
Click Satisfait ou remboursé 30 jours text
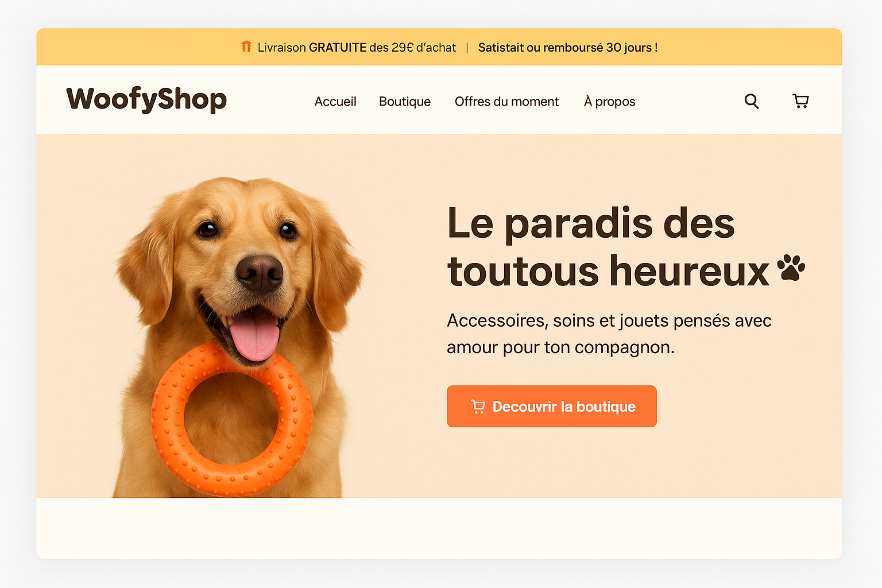coord(568,48)
